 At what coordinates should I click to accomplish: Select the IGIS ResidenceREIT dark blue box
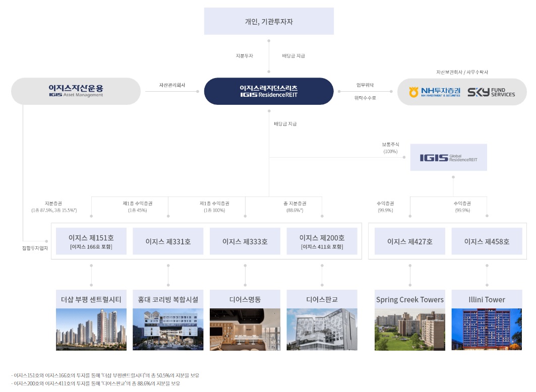click(x=269, y=91)
